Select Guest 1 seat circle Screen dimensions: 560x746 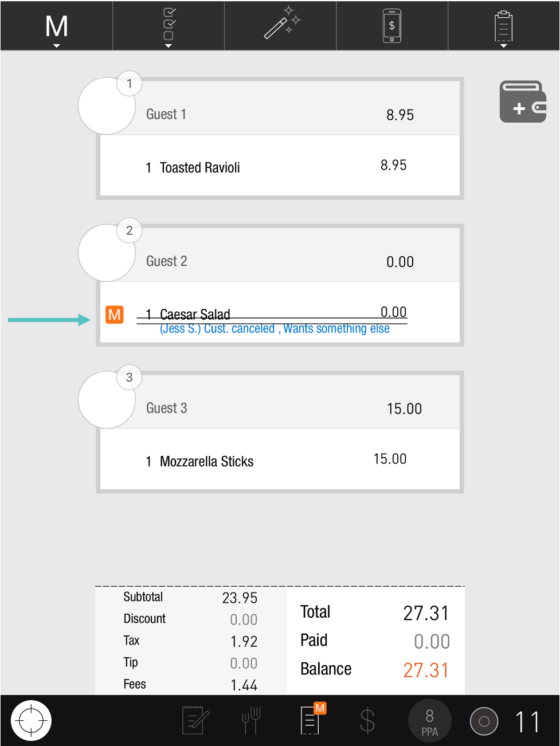107,106
